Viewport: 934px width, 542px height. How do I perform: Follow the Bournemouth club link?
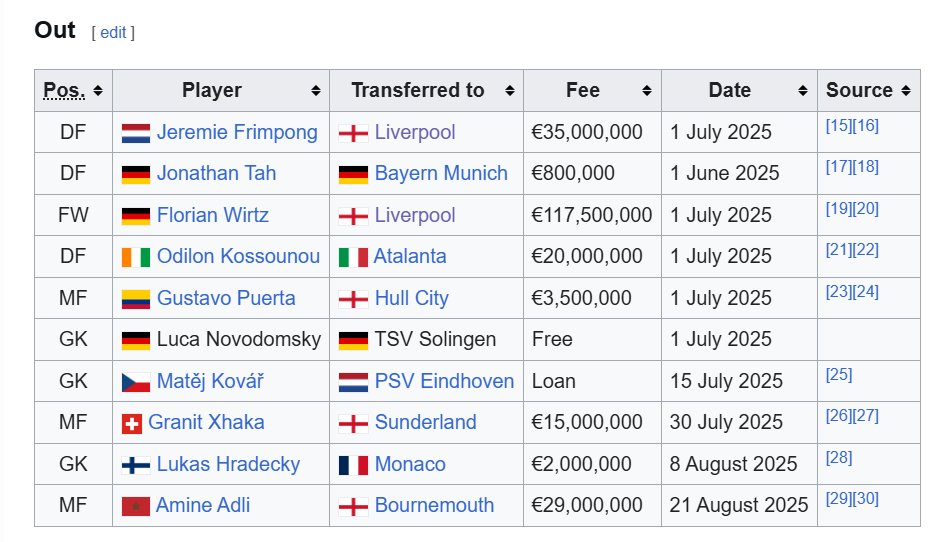point(434,505)
